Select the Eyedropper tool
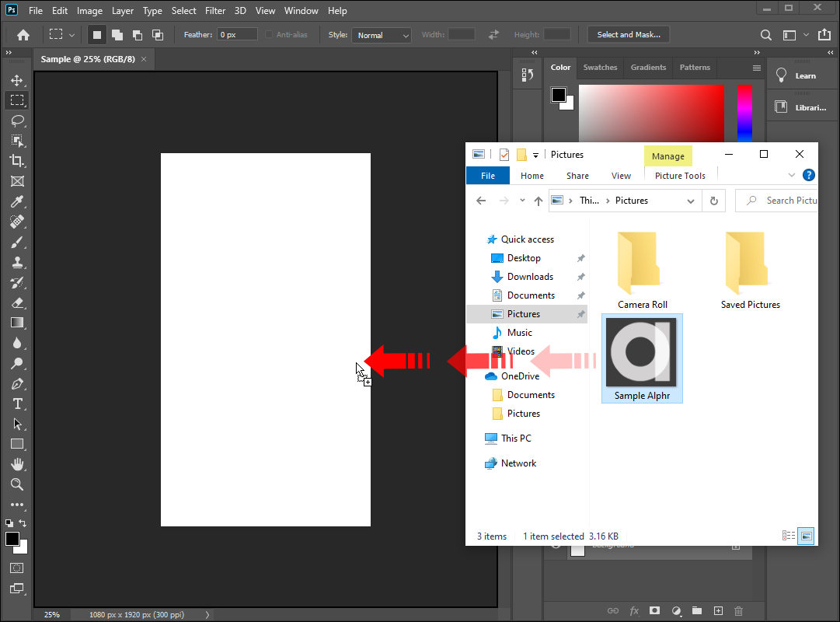This screenshot has height=622, width=840. tap(17, 201)
